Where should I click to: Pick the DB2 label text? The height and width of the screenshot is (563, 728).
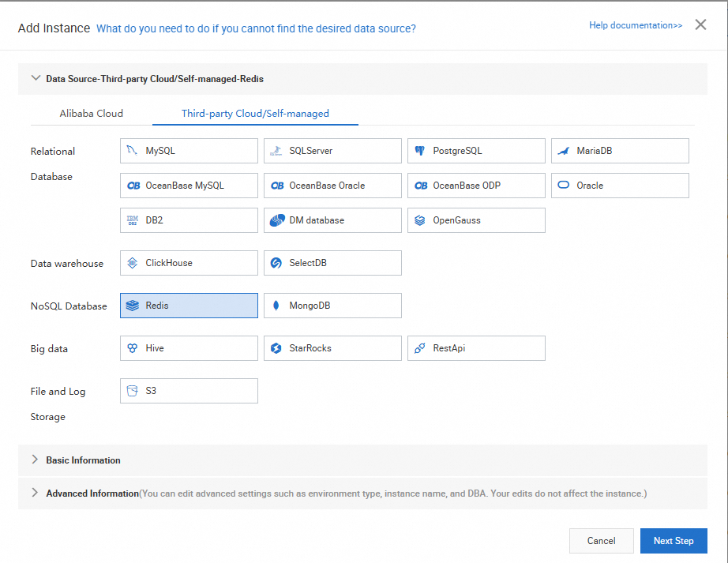[x=154, y=220]
